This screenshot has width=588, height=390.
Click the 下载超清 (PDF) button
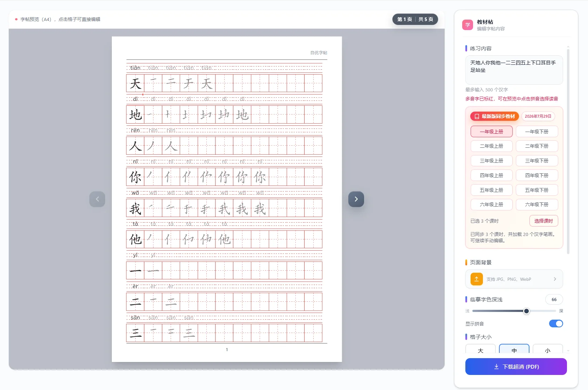516,367
